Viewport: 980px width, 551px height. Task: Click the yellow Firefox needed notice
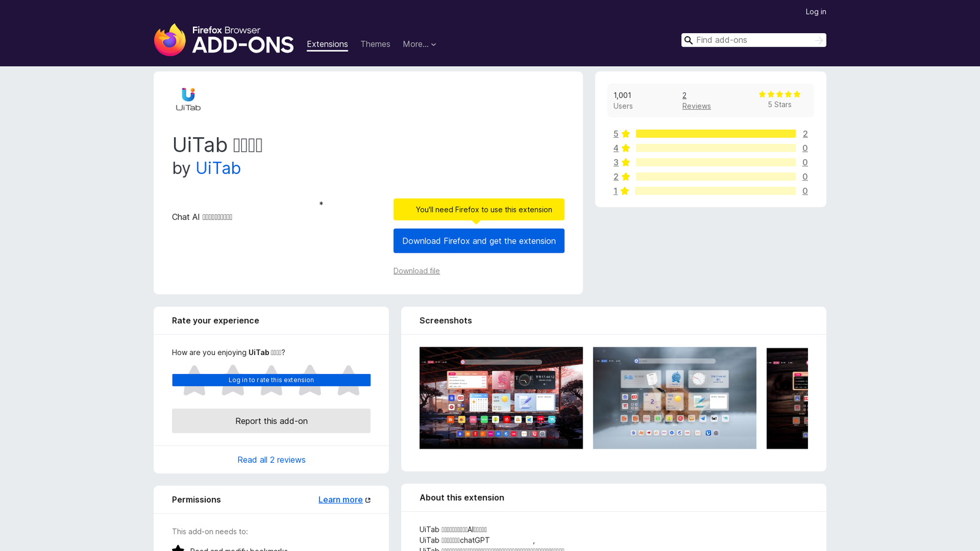479,209
